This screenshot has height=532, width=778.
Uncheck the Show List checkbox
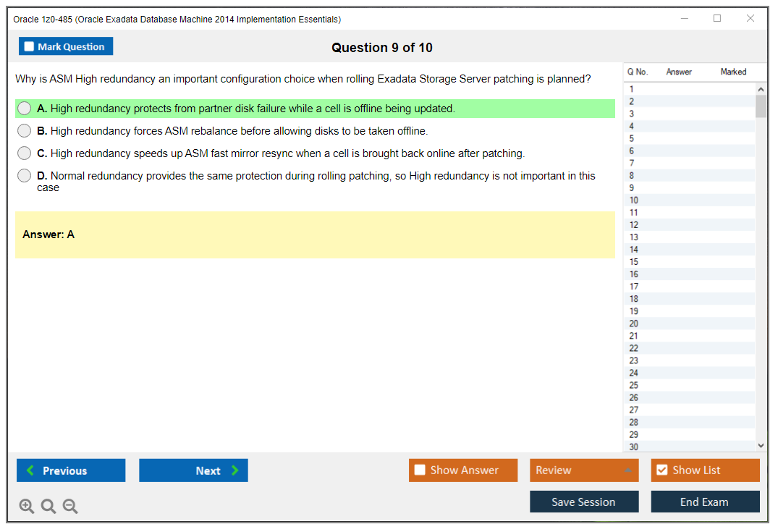(661, 470)
